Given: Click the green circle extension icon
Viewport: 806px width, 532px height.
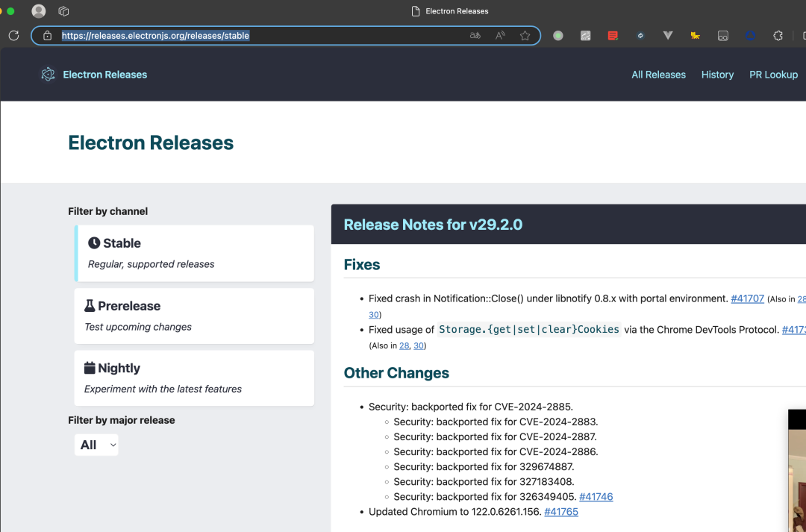Looking at the screenshot, I should 558,36.
